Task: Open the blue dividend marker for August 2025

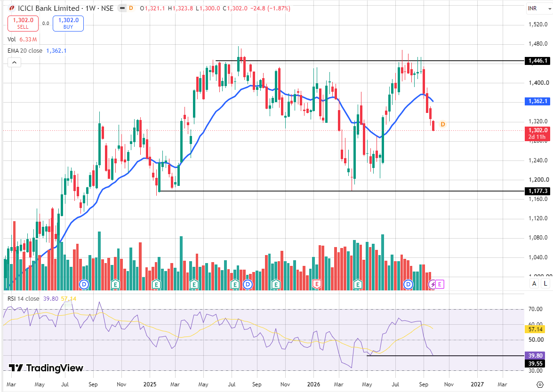Action: pyautogui.click(x=248, y=284)
